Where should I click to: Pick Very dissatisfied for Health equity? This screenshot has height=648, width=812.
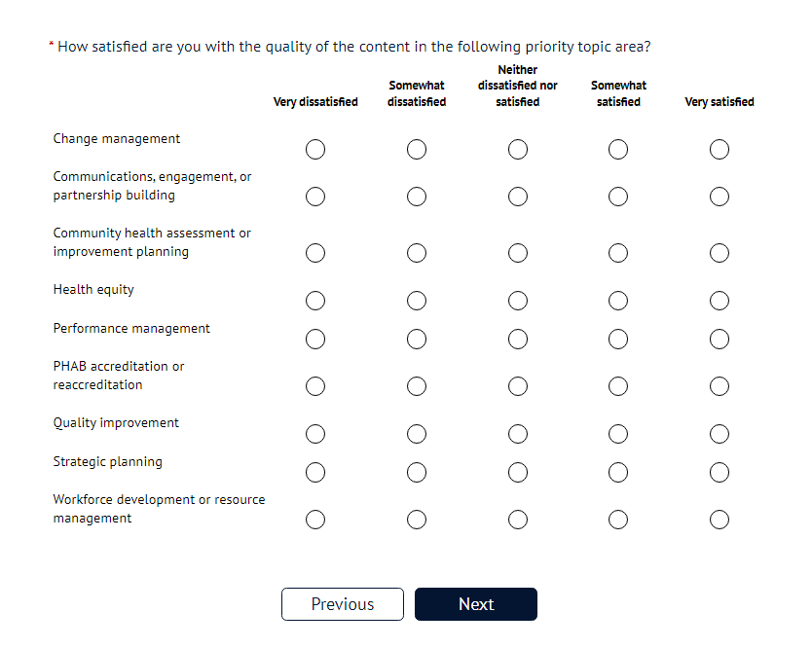[x=315, y=301]
